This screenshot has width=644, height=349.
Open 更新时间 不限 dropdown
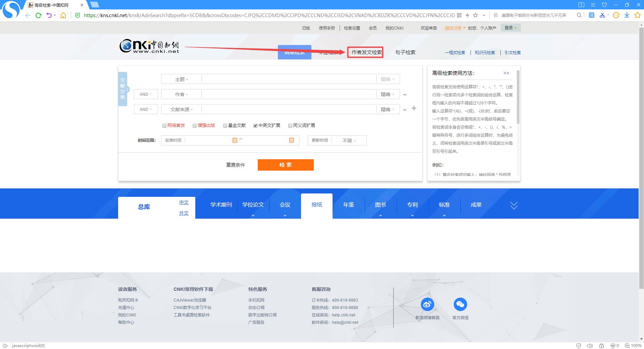click(349, 140)
